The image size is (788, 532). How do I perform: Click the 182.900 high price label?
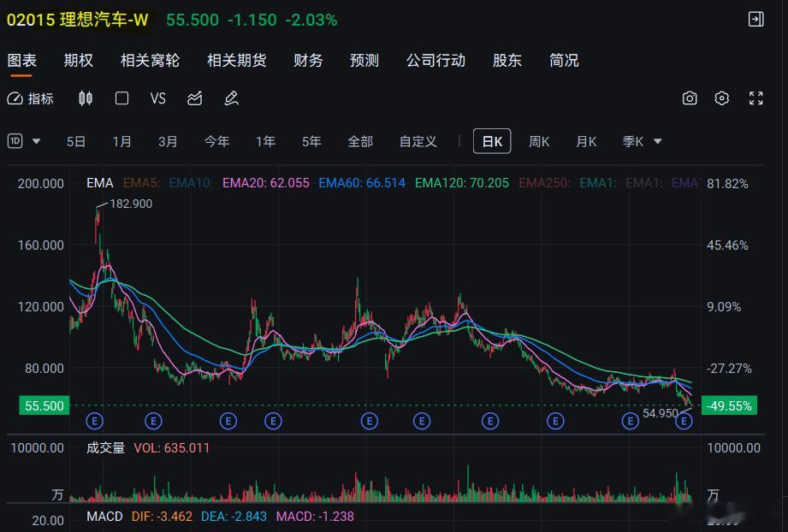131,204
